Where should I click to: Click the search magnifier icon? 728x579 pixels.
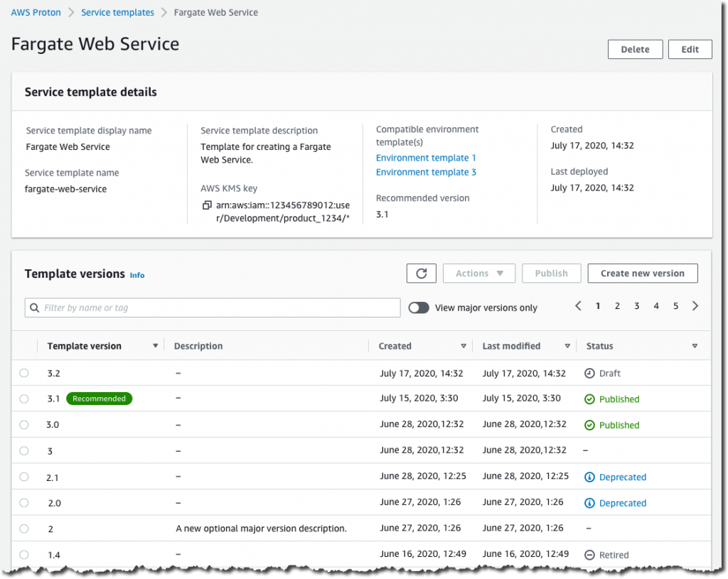click(x=34, y=308)
